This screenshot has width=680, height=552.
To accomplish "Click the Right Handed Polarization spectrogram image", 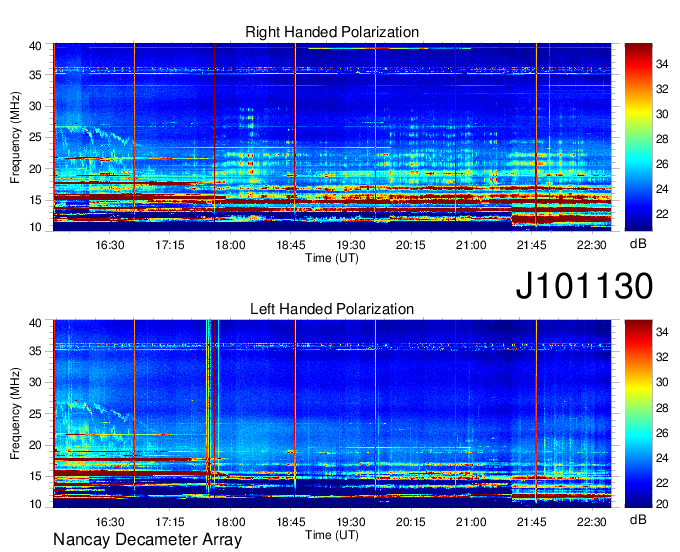I will [332, 137].
